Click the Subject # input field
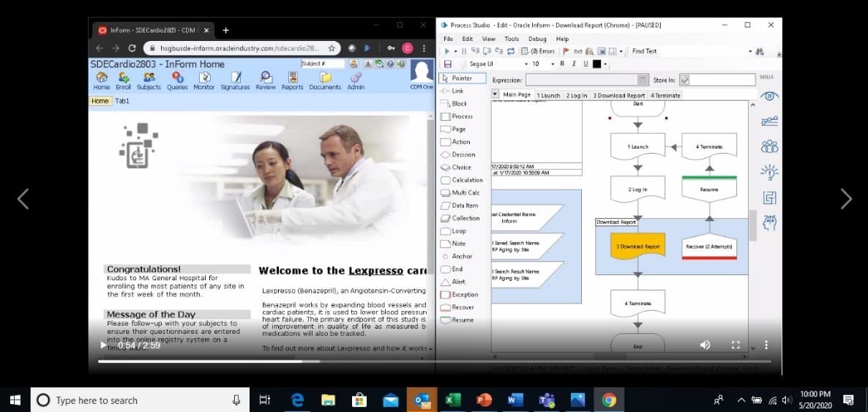The height and width of the screenshot is (412, 868). point(322,64)
